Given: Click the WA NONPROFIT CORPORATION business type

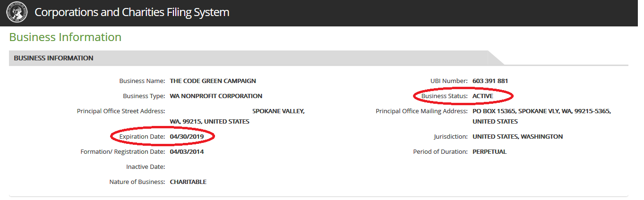Looking at the screenshot, I should [x=216, y=96].
